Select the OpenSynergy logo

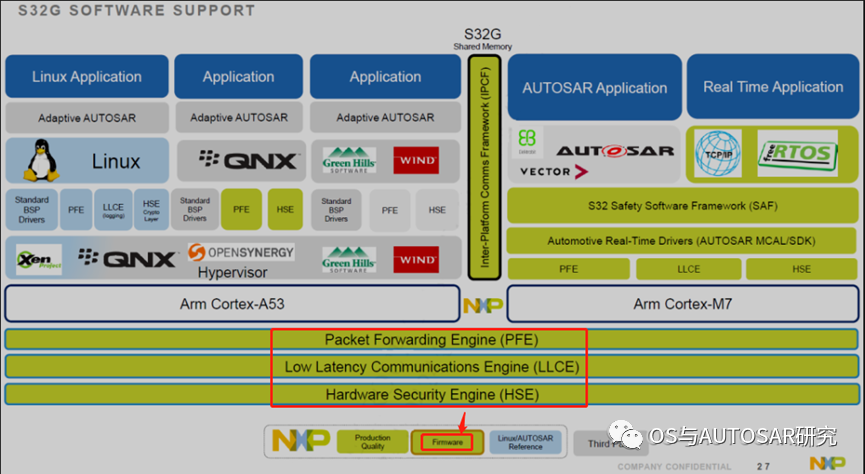(241, 252)
